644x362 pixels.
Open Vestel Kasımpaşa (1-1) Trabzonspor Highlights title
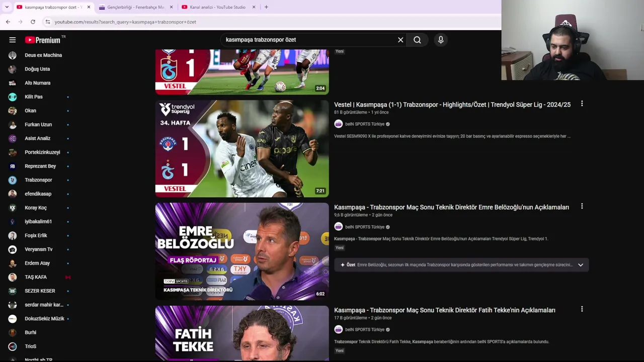[452, 105]
